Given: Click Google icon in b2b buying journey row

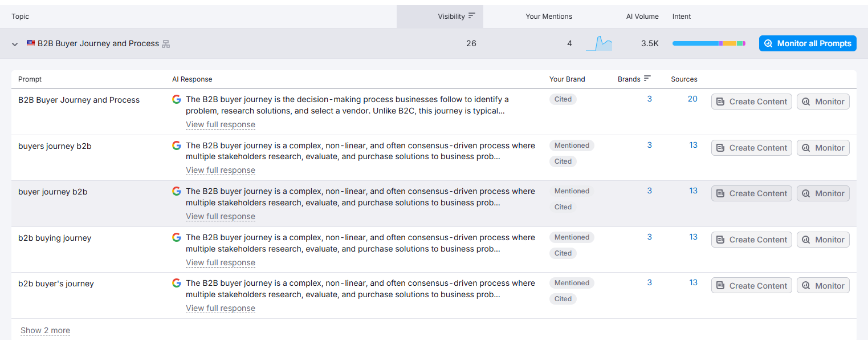Looking at the screenshot, I should point(177,237).
